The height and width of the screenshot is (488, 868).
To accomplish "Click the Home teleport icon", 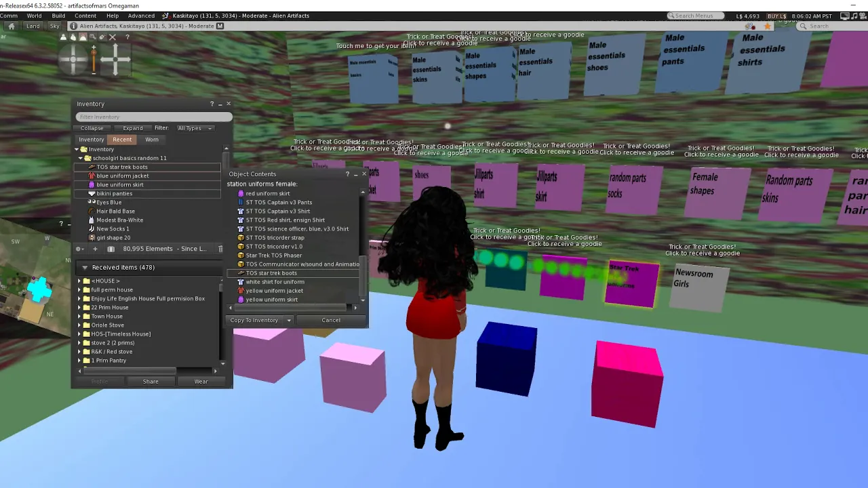I will (x=11, y=26).
